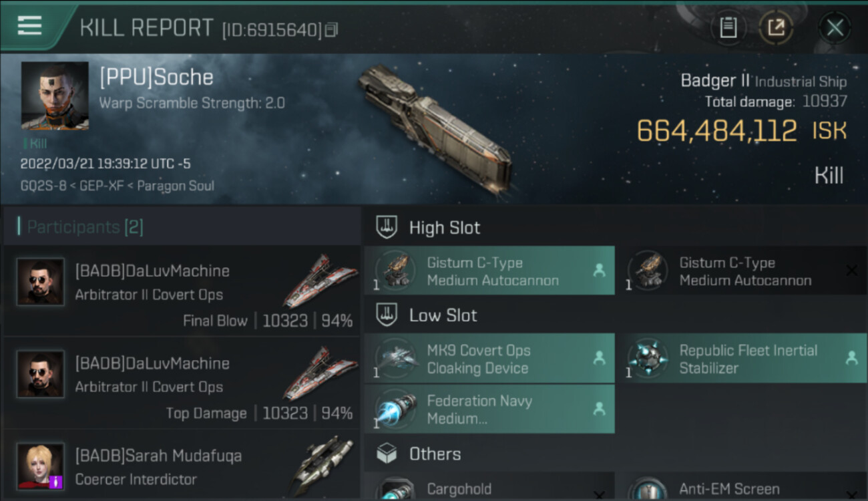Open the hamburger menu
Image resolution: width=868 pixels, height=501 pixels.
[x=30, y=26]
